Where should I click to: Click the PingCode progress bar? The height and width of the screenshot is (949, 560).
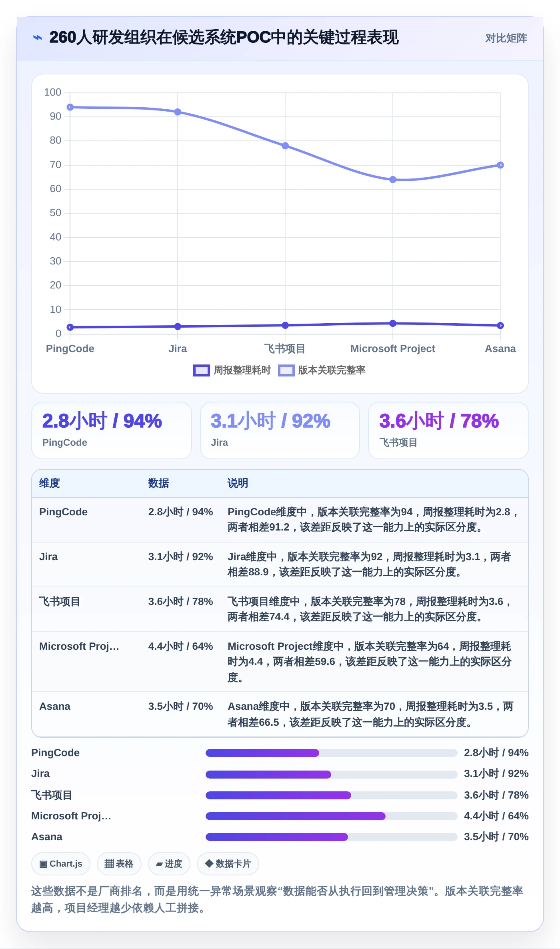331,753
